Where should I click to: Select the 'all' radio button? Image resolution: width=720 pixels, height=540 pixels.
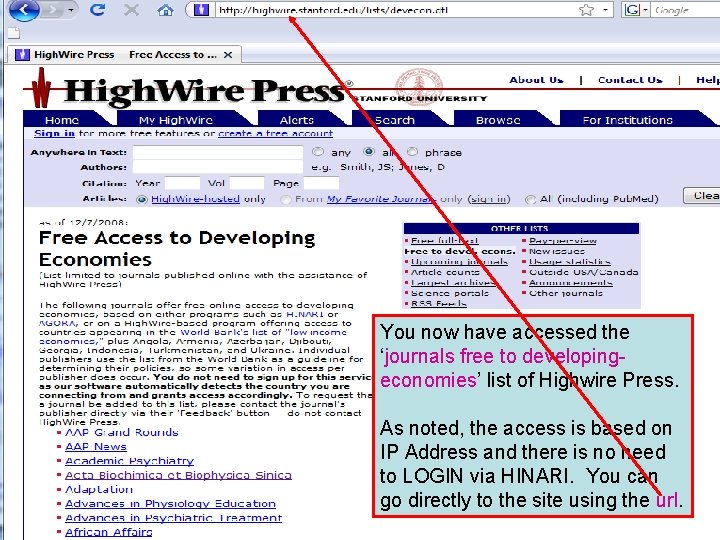tap(368, 152)
